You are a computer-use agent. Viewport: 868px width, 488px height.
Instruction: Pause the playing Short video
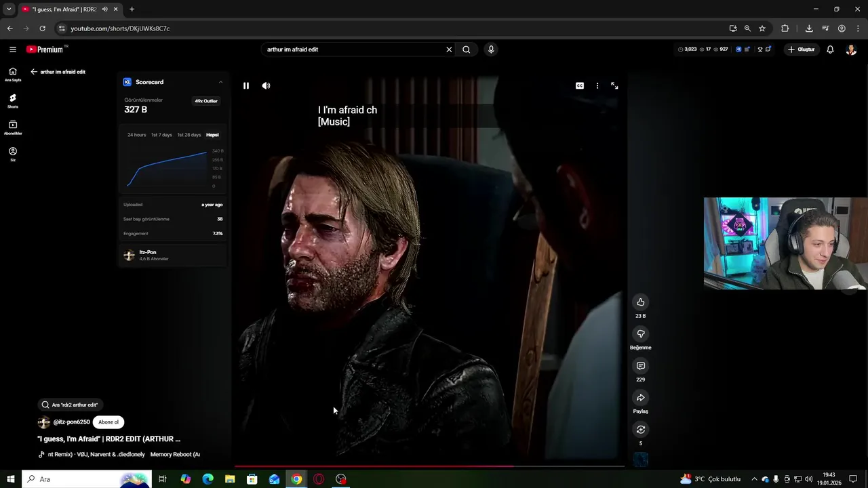click(x=246, y=86)
